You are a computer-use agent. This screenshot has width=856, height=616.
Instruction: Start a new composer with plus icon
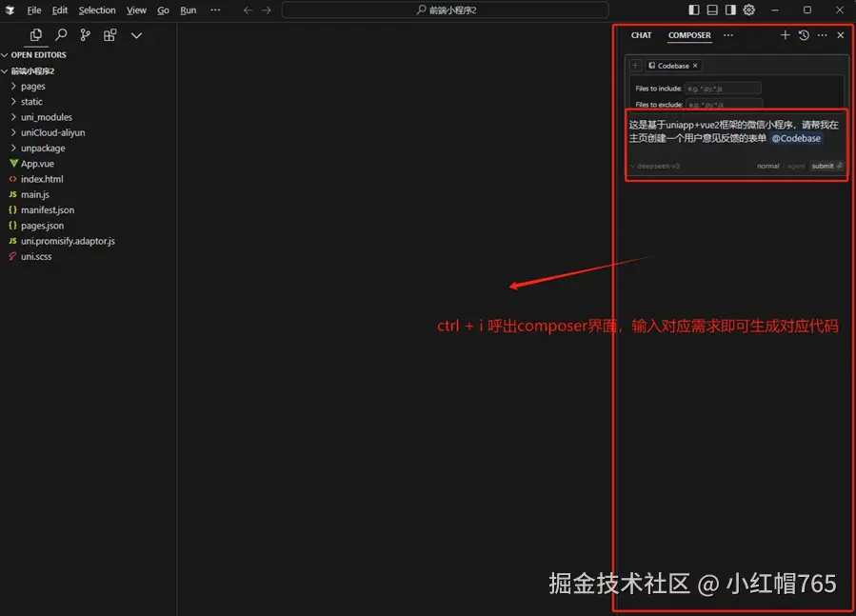[x=785, y=35]
